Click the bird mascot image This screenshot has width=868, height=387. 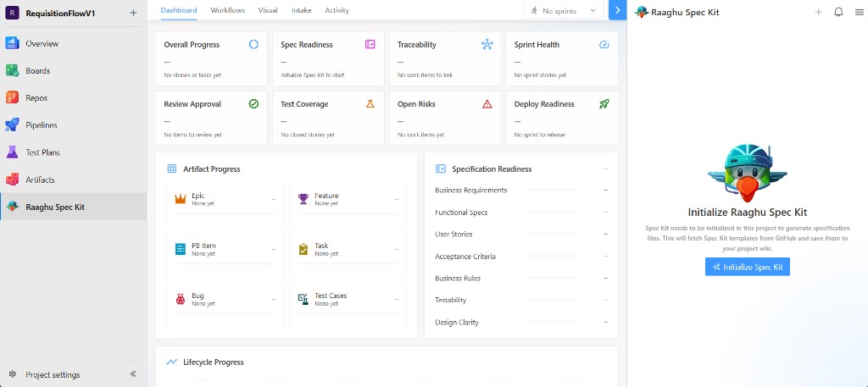[x=748, y=173]
